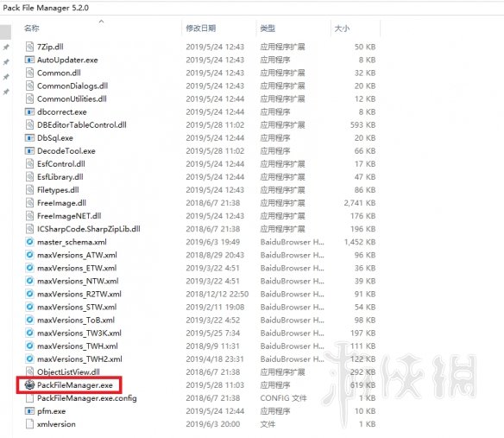Click the maxVersions_ATW.xml browser icon
Viewport: 504px width, 438px height.
(x=29, y=255)
